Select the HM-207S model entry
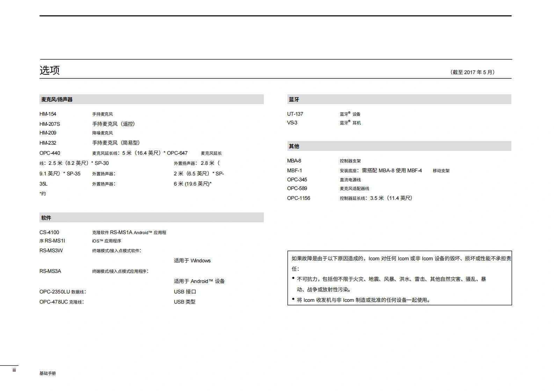 (x=50, y=124)
